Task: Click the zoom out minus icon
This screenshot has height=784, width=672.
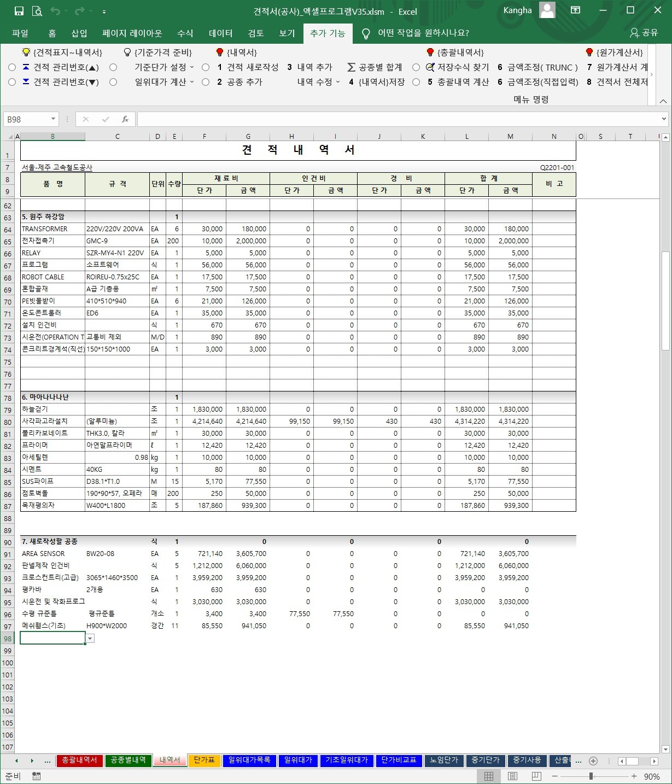Action: pos(554,776)
